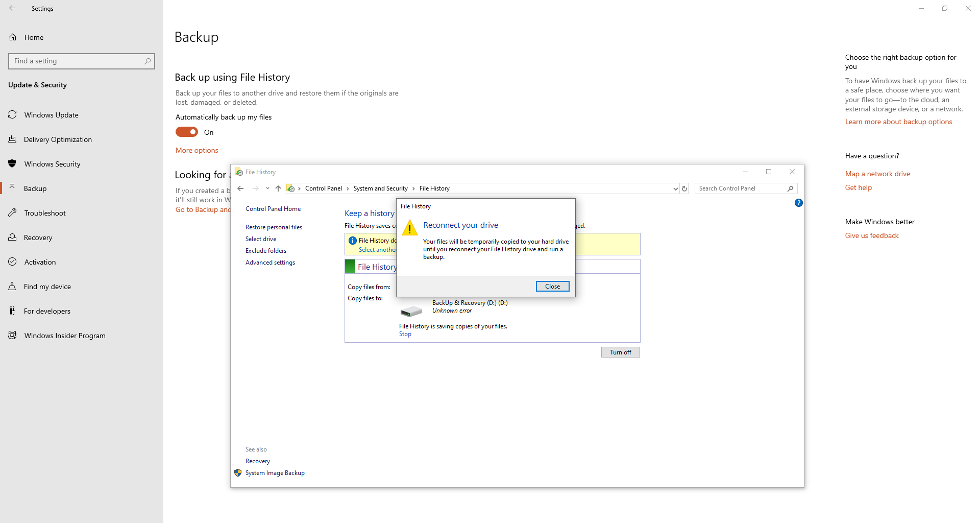980x523 pixels.
Task: Open Exclude folders link
Action: (x=266, y=251)
